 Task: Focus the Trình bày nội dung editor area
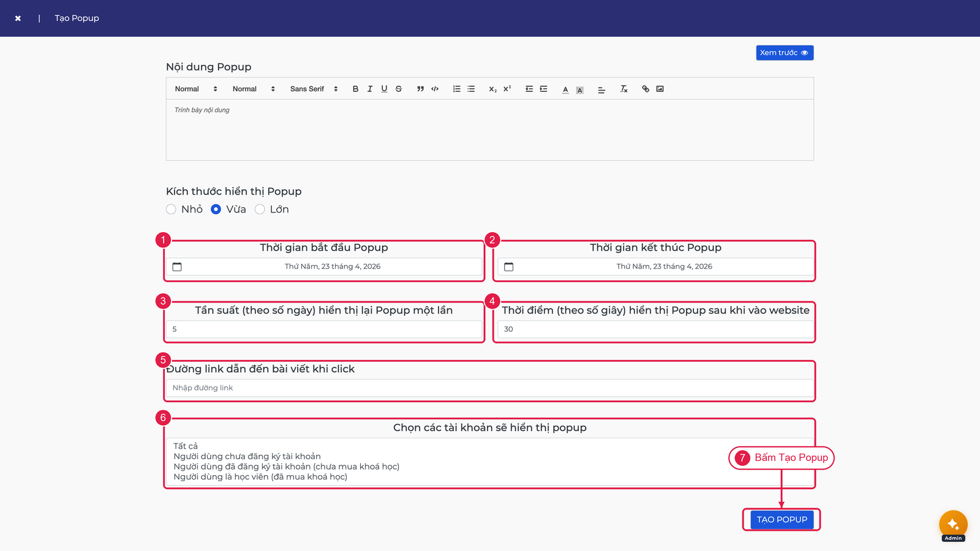tap(490, 130)
